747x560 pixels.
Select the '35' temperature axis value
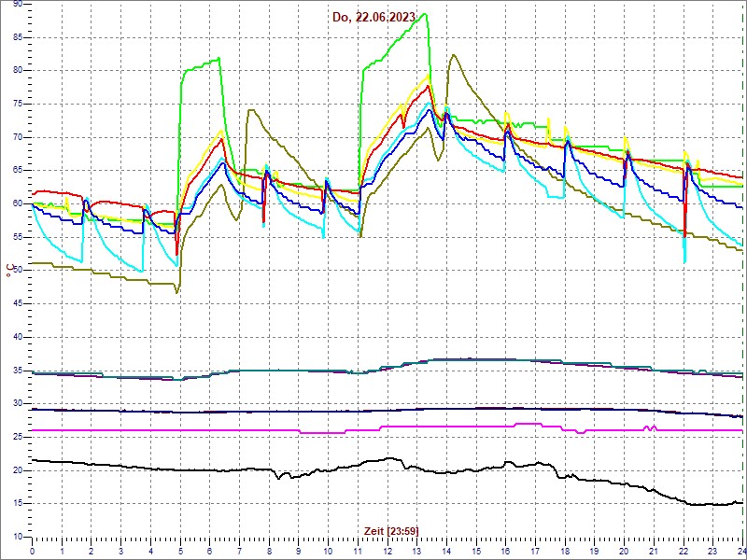19,371
